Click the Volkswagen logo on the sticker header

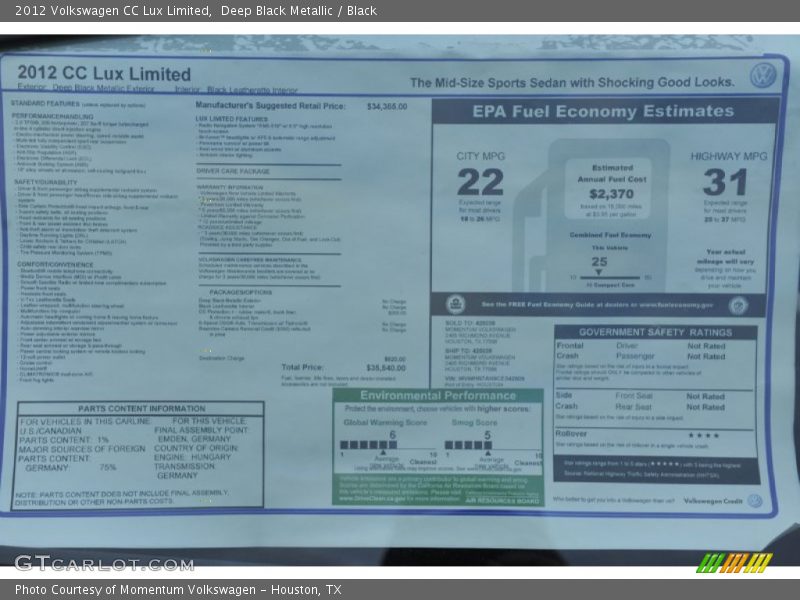(763, 76)
